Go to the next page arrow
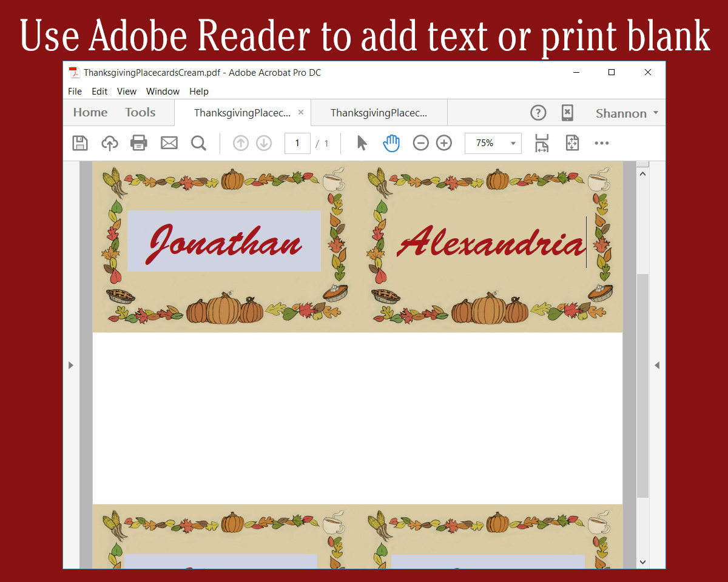This screenshot has width=728, height=582. click(264, 143)
